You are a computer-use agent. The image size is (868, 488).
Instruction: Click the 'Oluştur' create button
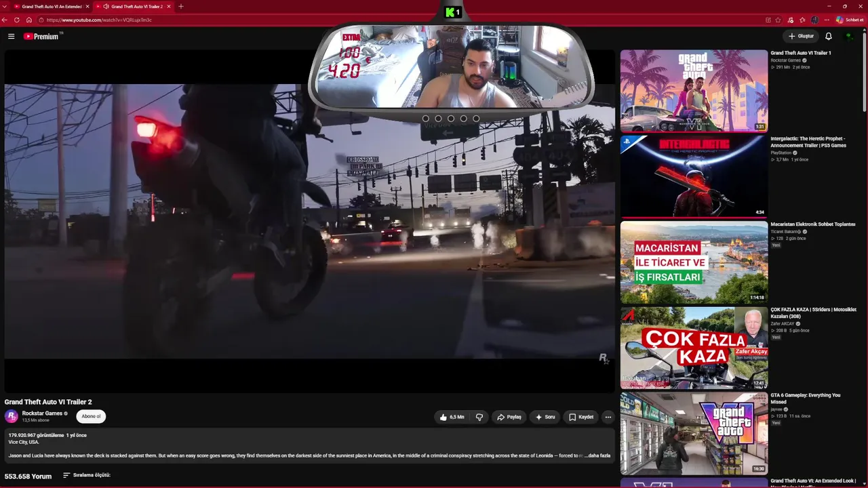click(801, 37)
